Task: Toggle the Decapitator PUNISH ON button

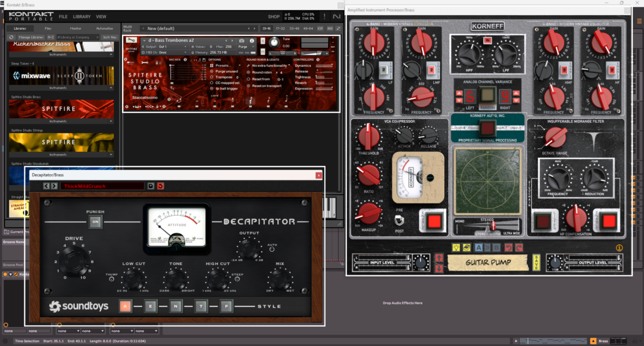Action: coord(95,221)
